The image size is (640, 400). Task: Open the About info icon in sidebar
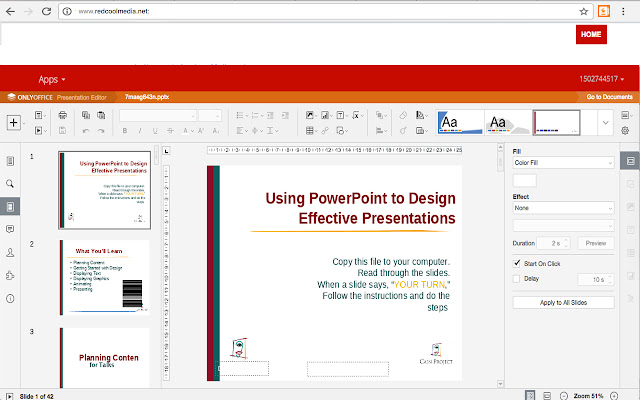tap(10, 298)
